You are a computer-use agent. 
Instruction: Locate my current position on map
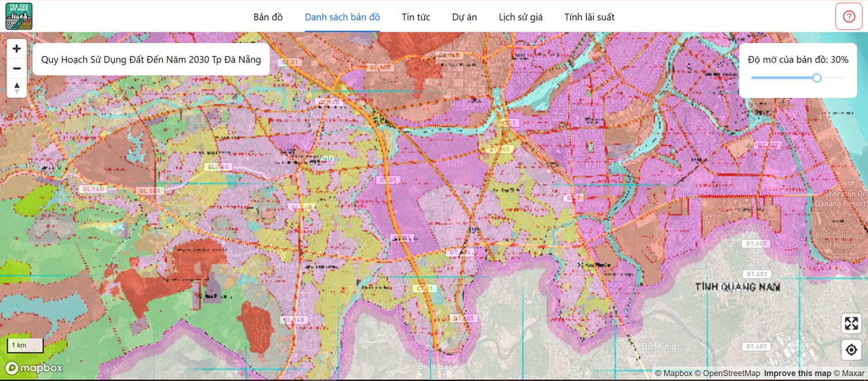point(851,350)
